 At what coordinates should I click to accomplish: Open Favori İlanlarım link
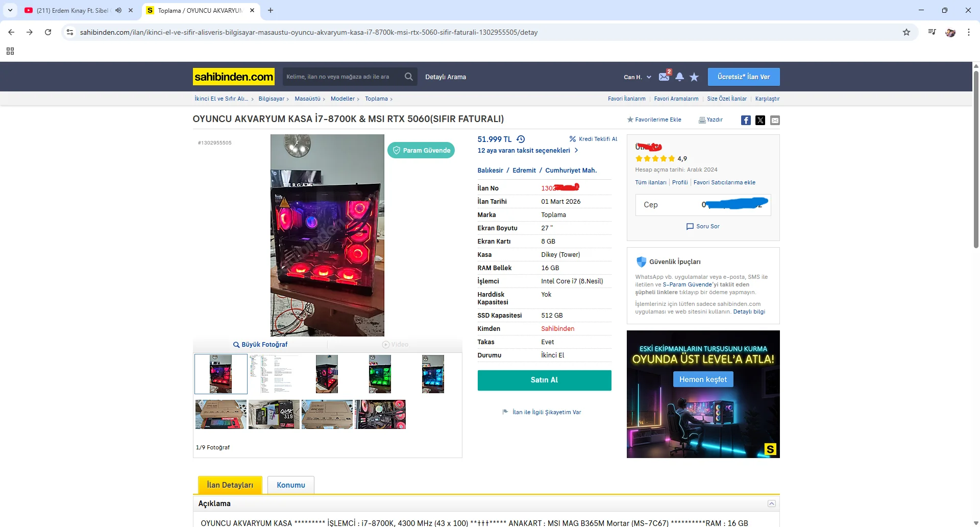pos(627,99)
